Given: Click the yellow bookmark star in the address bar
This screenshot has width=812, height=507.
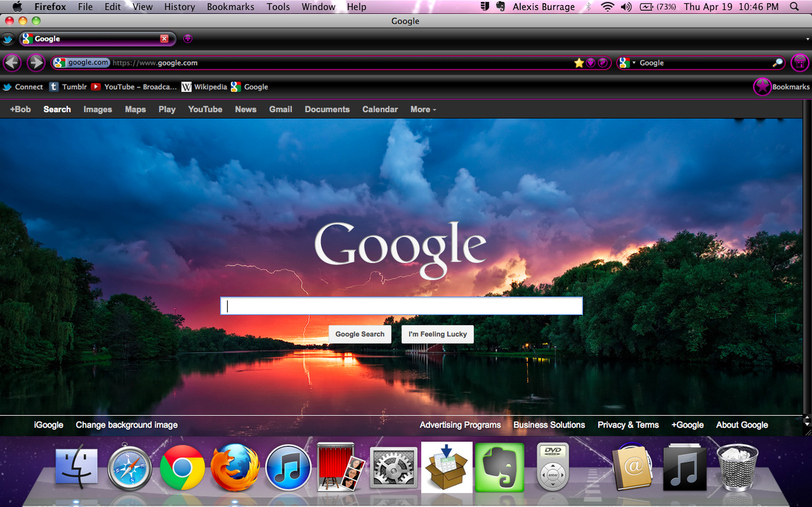Looking at the screenshot, I should pyautogui.click(x=579, y=63).
